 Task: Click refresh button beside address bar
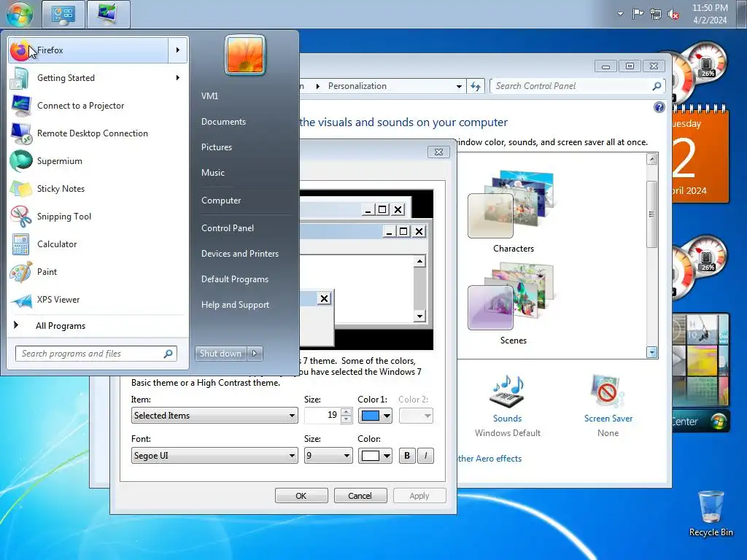(476, 86)
